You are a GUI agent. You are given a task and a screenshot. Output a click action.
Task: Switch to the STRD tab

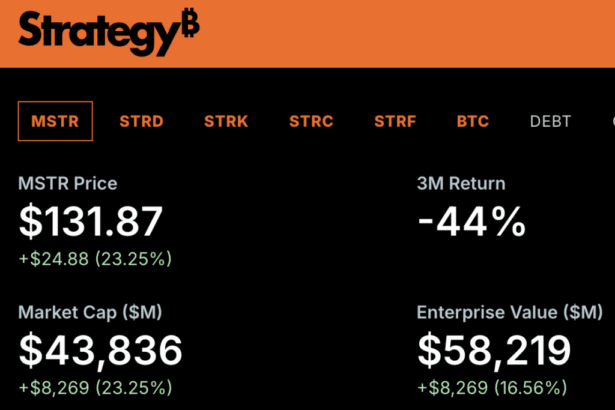[x=141, y=122]
